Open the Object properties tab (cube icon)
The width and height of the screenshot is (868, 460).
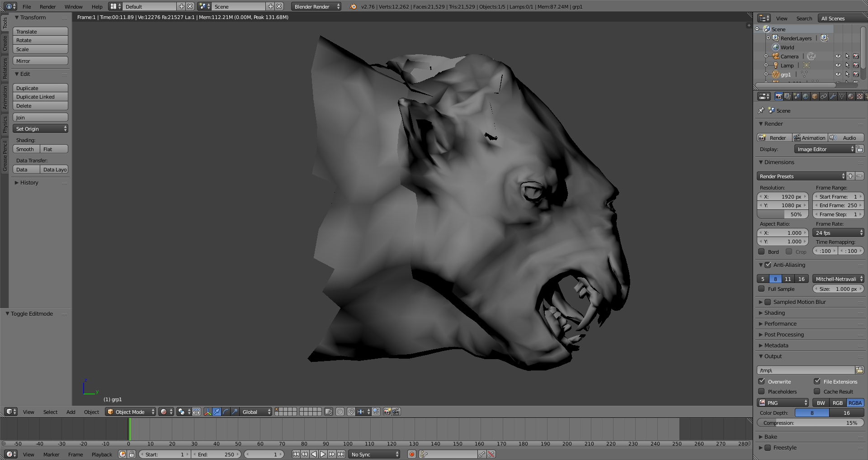(815, 96)
